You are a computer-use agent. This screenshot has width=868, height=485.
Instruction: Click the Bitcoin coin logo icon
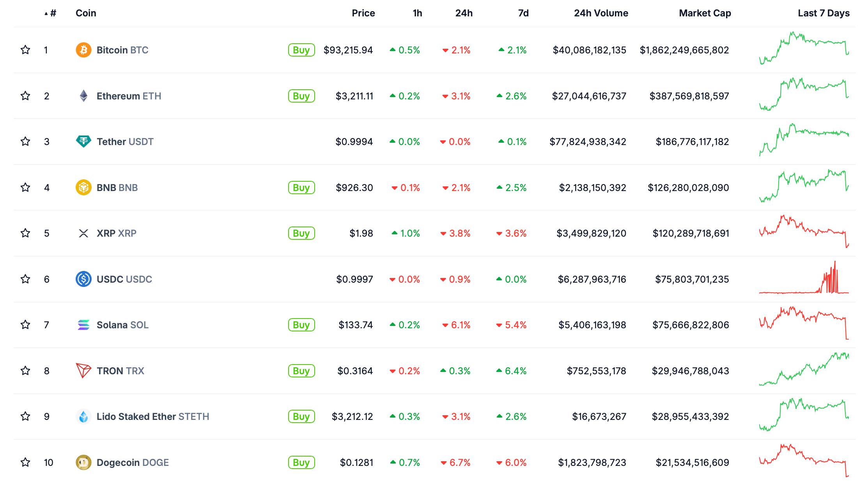click(83, 50)
